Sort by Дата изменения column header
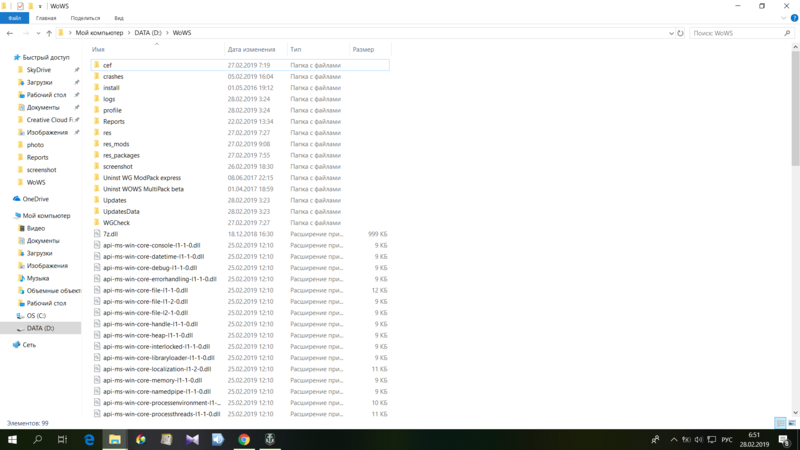This screenshot has width=800, height=450. 256,49
